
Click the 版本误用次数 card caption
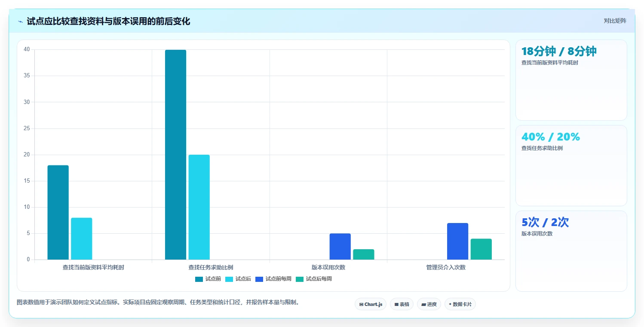coord(537,234)
